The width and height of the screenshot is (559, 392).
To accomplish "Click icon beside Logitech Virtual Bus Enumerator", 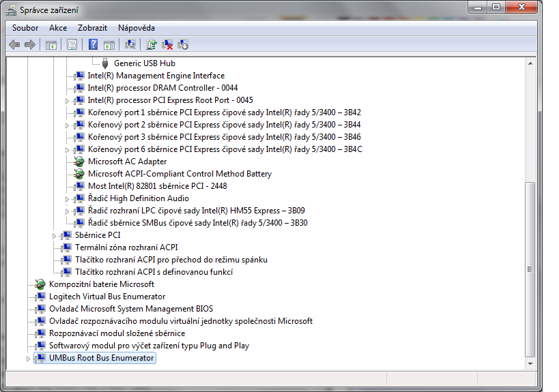I will 40,297.
